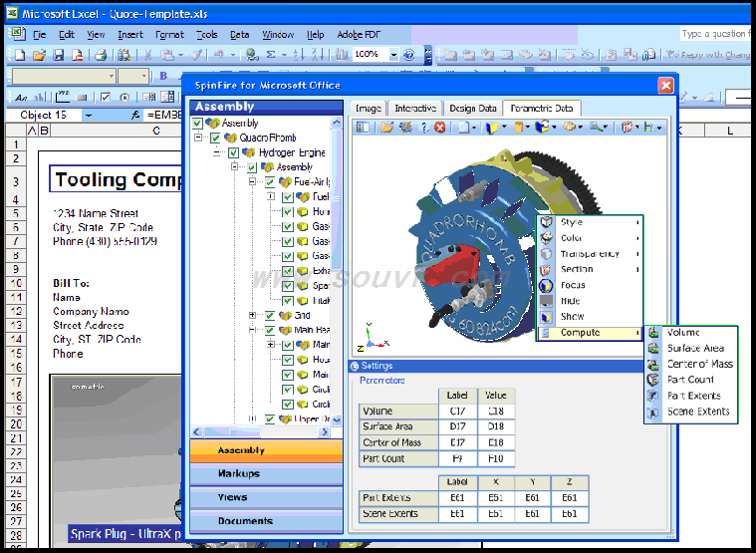Click the Print icon in Excel toolbar
Screen dimensions: 756x553
[x=100, y=55]
